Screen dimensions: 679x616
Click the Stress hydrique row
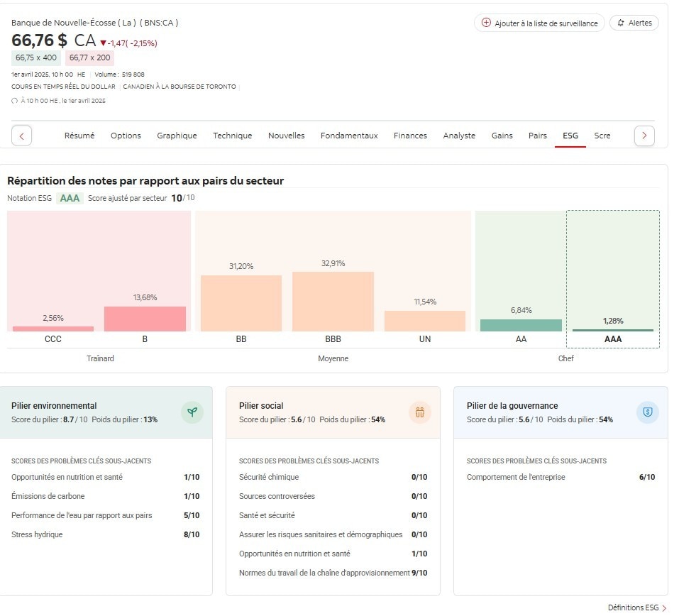click(105, 534)
